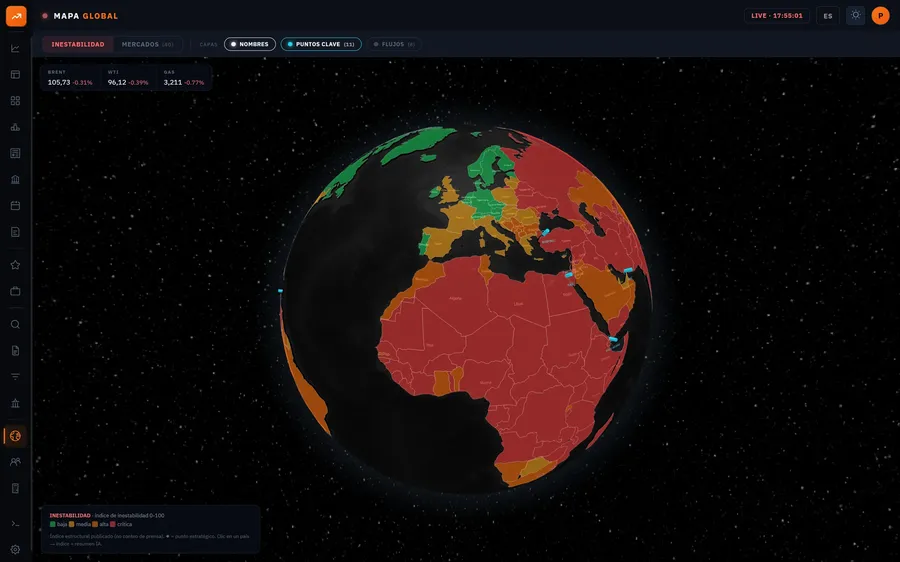Enable the Flujos layer

pyautogui.click(x=394, y=44)
